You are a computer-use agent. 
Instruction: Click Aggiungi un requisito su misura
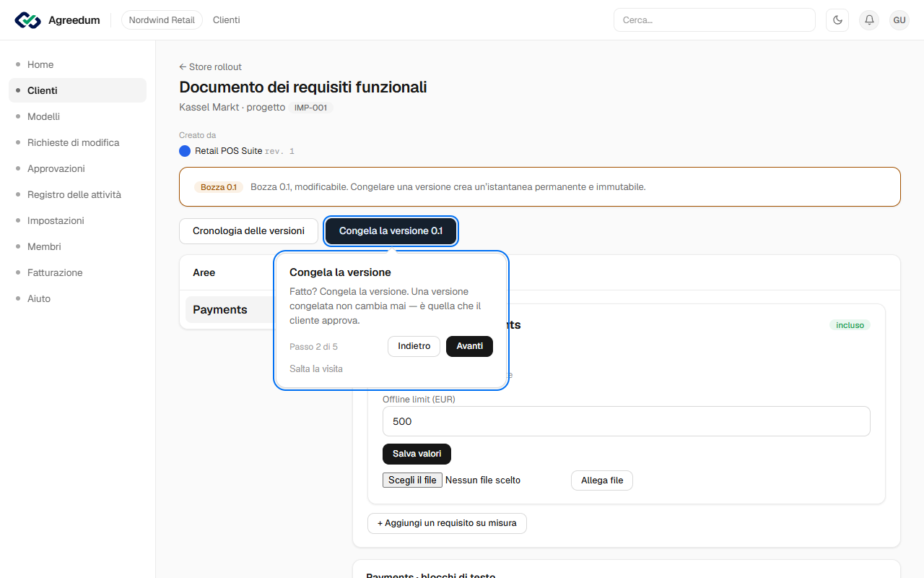tap(447, 523)
